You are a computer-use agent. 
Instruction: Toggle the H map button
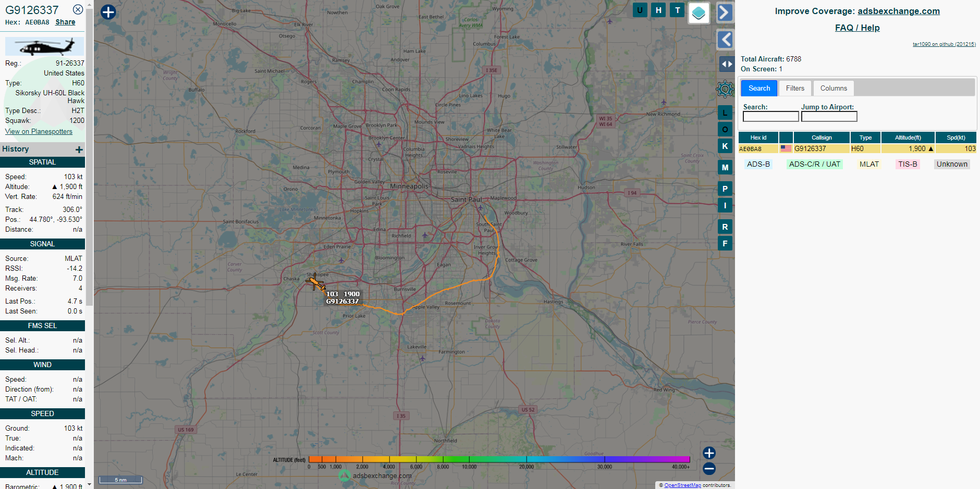click(658, 10)
